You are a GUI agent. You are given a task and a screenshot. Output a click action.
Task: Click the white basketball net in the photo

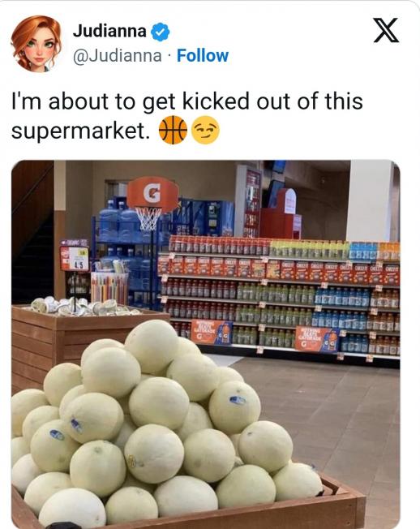click(x=148, y=218)
